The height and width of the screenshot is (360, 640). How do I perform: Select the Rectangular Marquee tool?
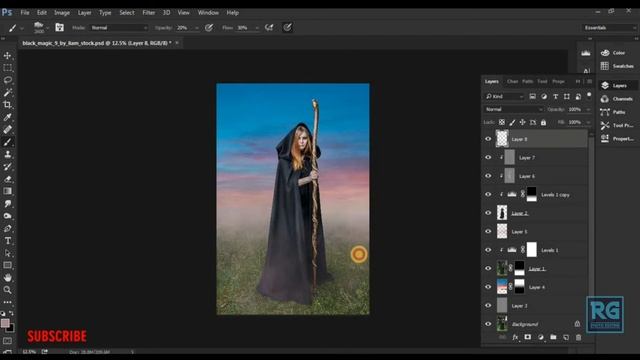[x=7, y=68]
